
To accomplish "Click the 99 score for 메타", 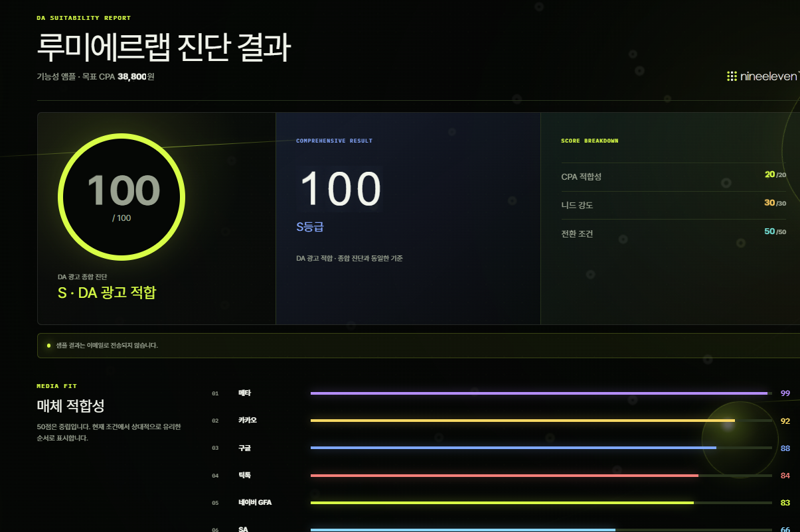I will (785, 393).
